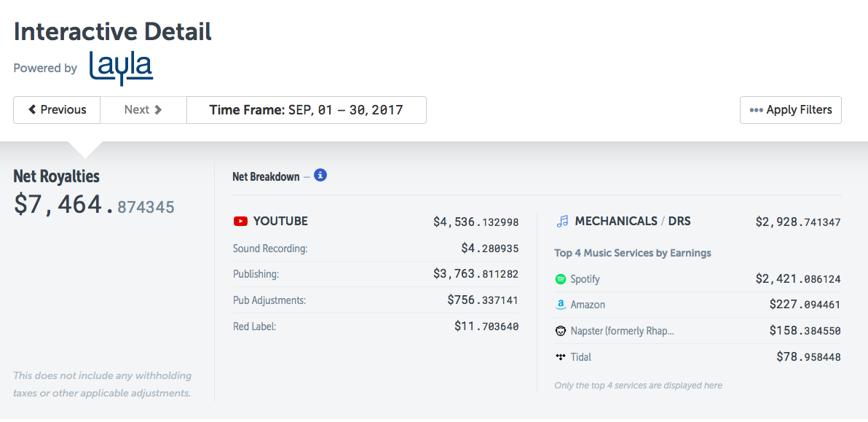This screenshot has height=422, width=868.
Task: Open the Net Breakdown info icon
Action: (x=320, y=176)
